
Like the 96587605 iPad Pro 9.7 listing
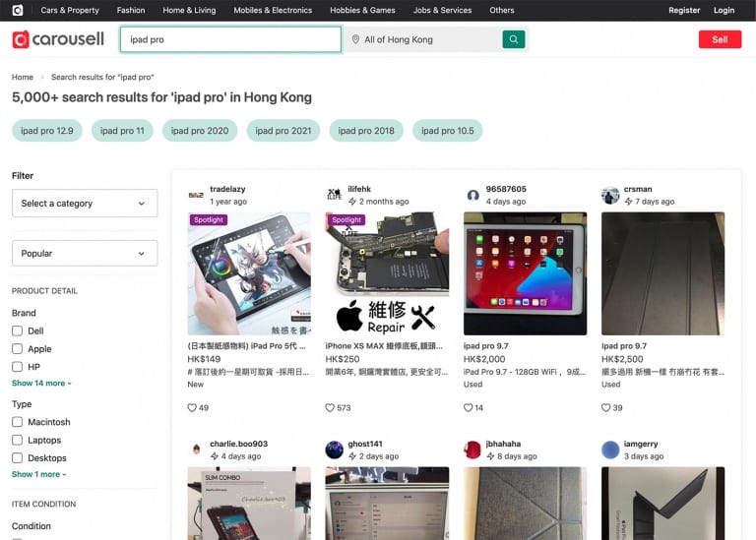(469, 407)
